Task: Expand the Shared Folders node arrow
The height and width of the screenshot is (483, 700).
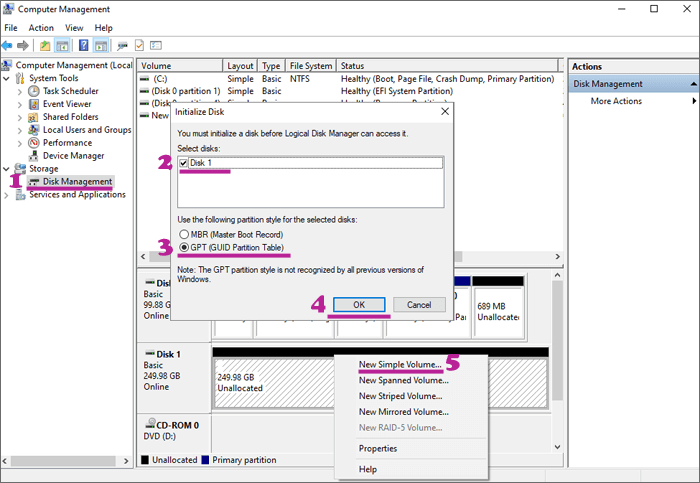Action: pos(20,118)
